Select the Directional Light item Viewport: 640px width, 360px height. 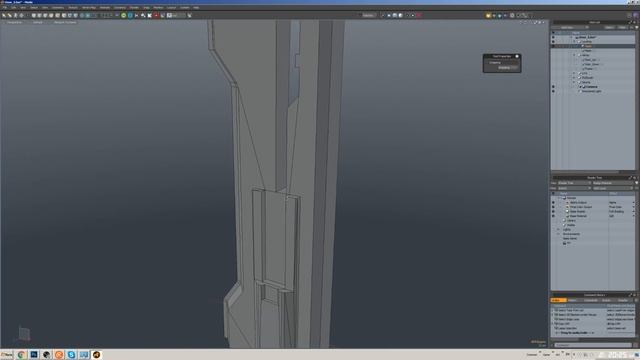591,91
